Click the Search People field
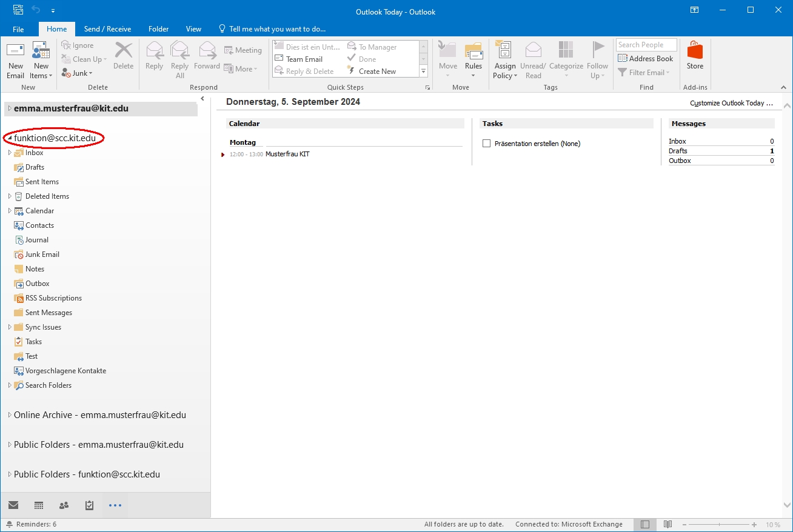The image size is (793, 532). click(x=646, y=45)
